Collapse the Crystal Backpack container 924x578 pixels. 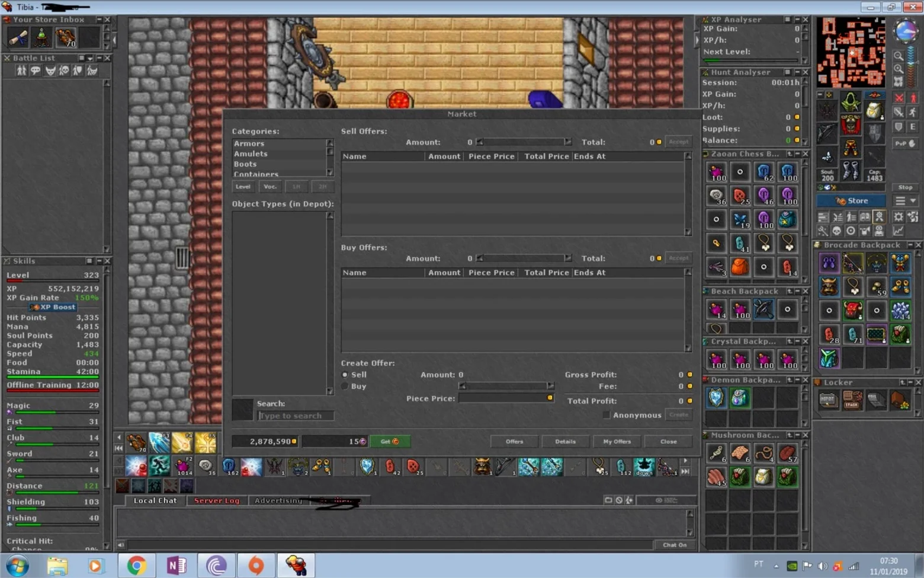coord(797,342)
